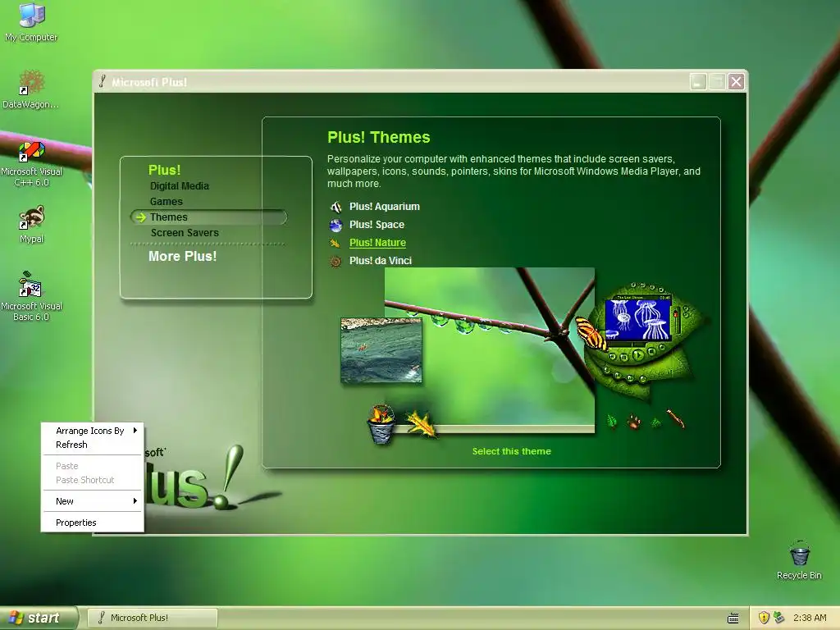
Task: Select Games in Plus! sidebar
Action: (166, 202)
